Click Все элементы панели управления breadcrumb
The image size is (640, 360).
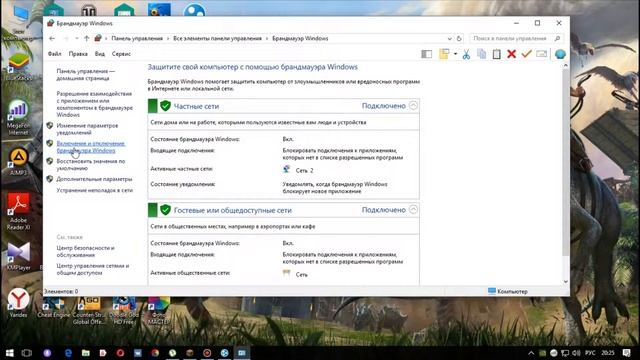(217, 38)
